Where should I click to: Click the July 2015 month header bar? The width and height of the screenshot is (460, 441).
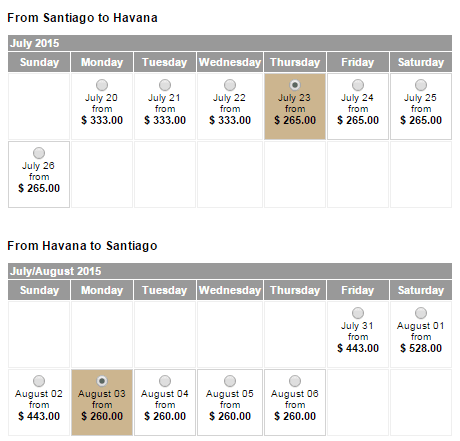pos(230,43)
